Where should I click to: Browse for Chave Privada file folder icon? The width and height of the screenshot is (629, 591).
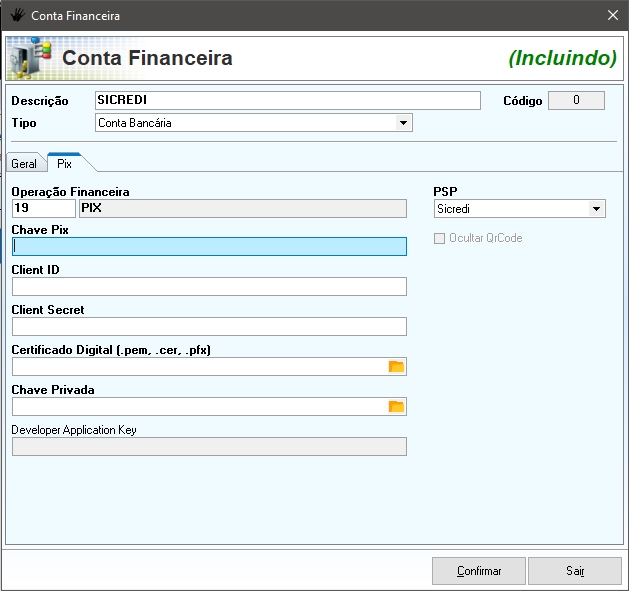pyautogui.click(x=396, y=406)
